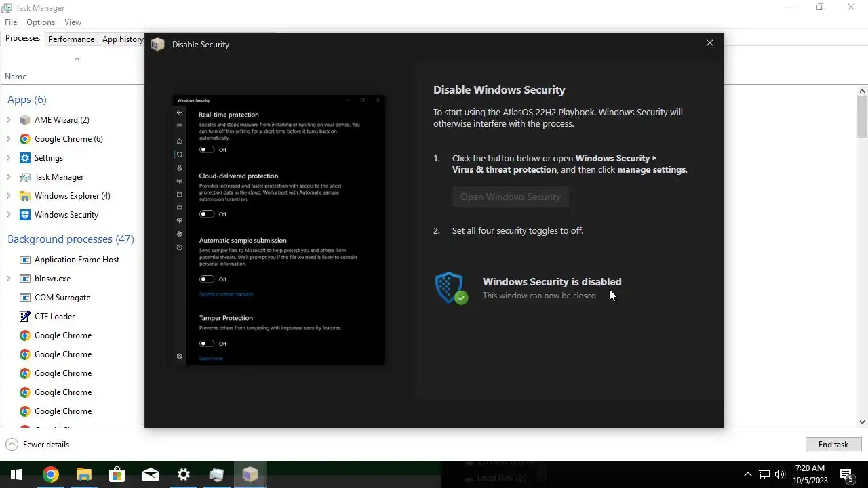The image size is (868, 488).
Task: Click the CTF Loader process icon
Action: point(25,317)
